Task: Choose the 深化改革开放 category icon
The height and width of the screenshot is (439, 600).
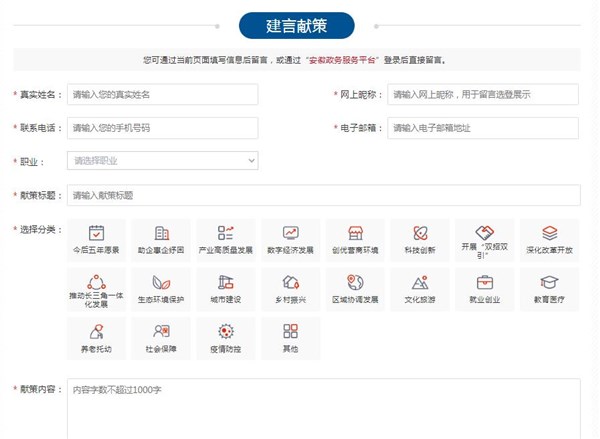Action: pyautogui.click(x=549, y=233)
